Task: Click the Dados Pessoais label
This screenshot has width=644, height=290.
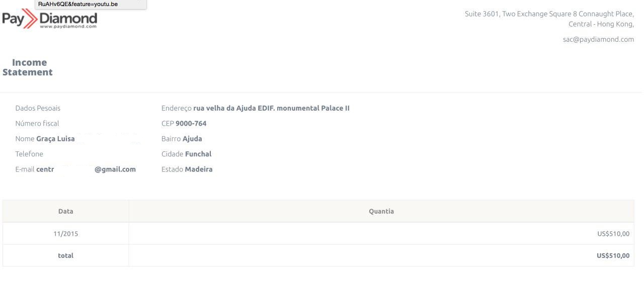Action: (x=38, y=108)
